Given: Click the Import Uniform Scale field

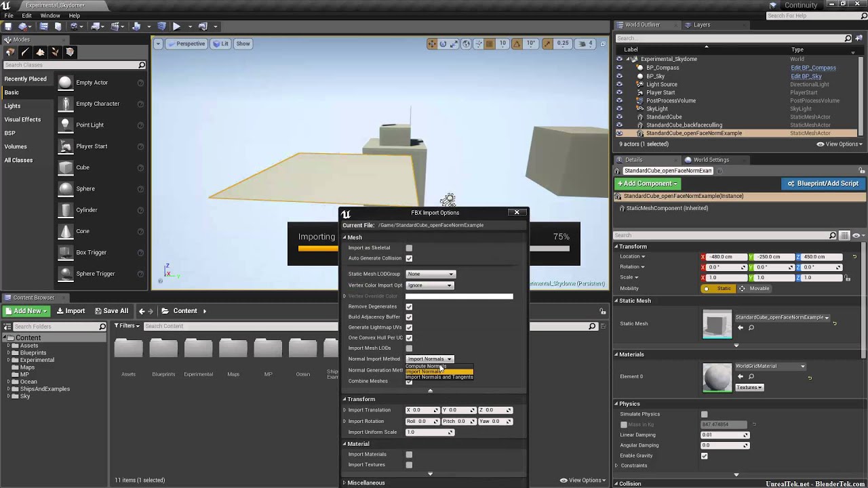Looking at the screenshot, I should (x=429, y=432).
